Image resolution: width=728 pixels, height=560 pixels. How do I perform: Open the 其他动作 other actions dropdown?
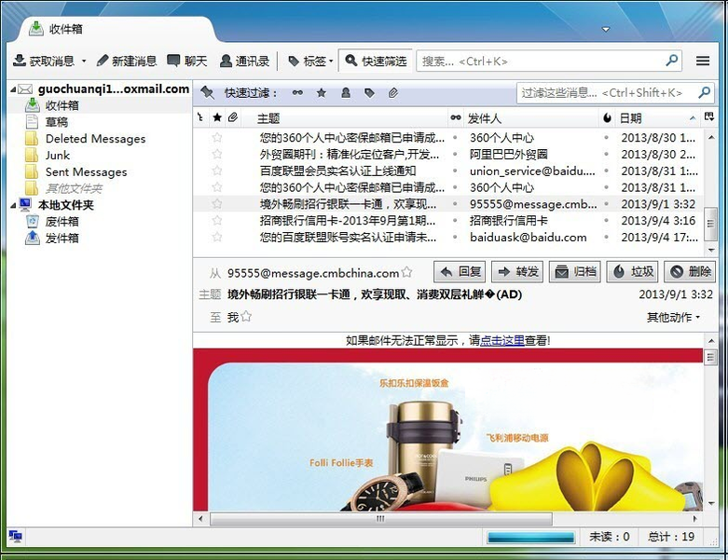point(673,318)
